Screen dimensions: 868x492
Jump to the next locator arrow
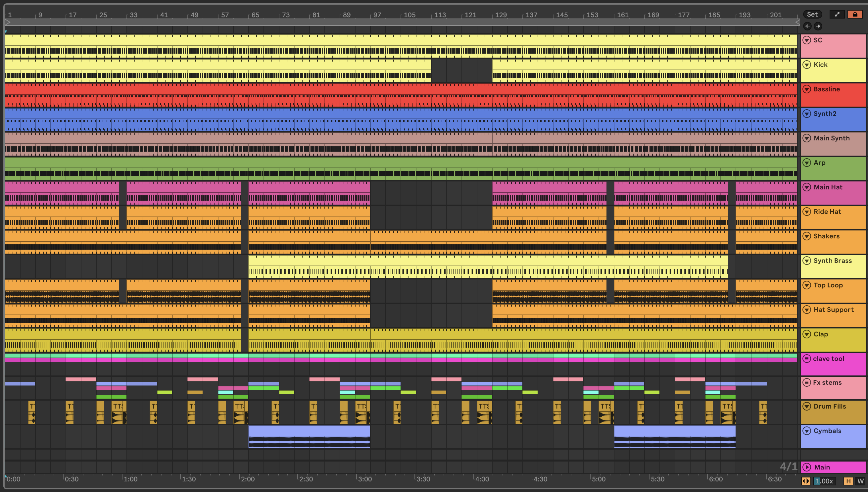click(x=818, y=26)
